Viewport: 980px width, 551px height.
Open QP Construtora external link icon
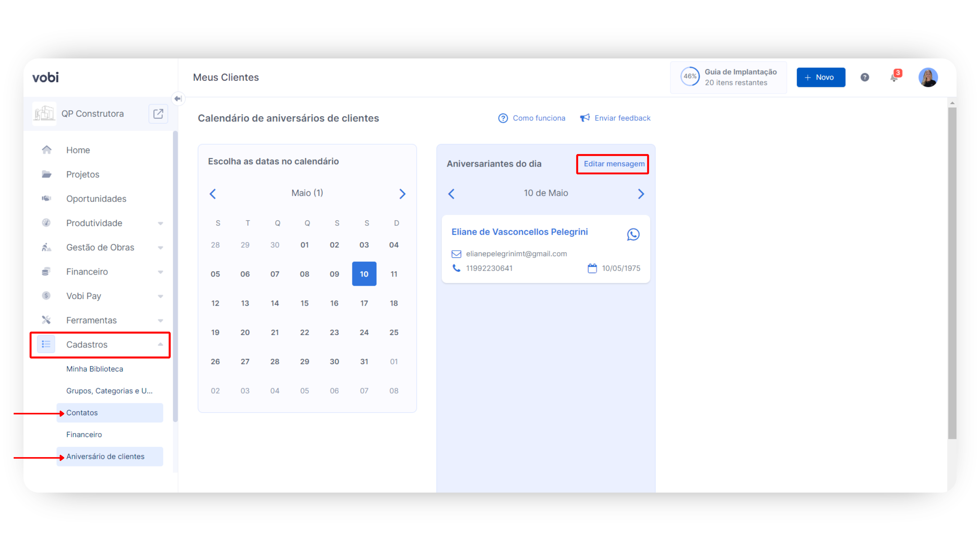(x=158, y=114)
